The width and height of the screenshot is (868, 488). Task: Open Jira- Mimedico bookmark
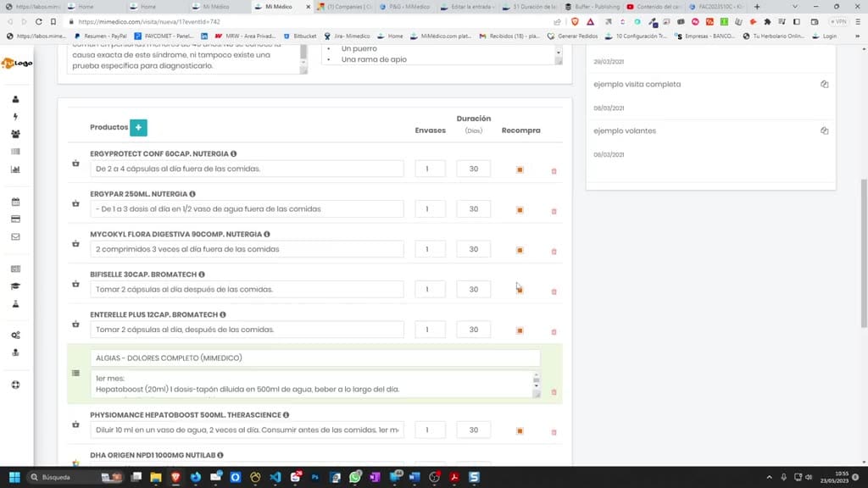pyautogui.click(x=347, y=36)
